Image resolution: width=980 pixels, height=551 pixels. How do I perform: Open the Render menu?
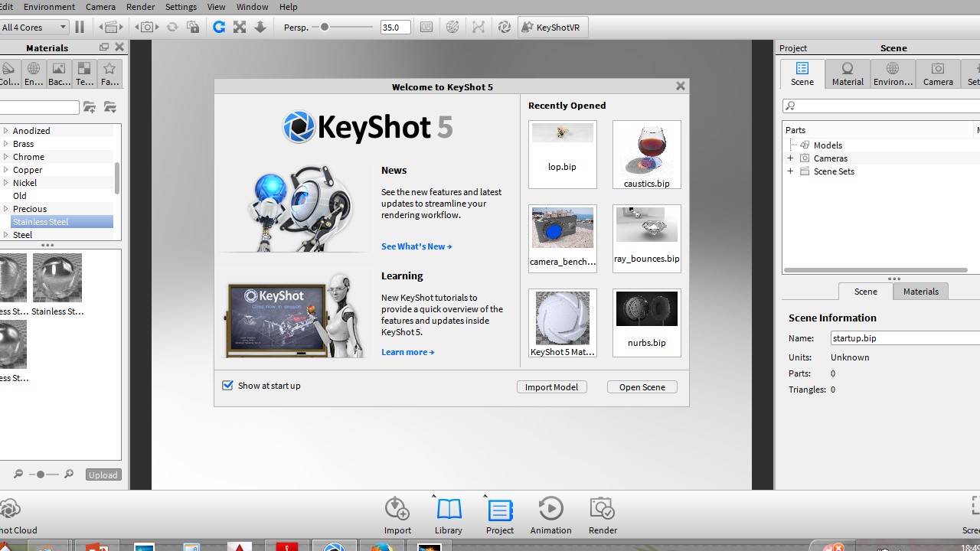(141, 7)
